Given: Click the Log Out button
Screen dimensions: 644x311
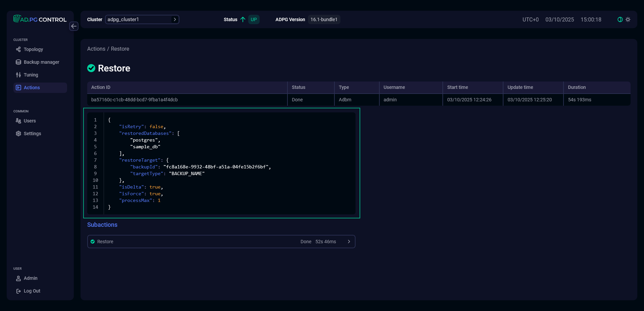Looking at the screenshot, I should [32, 291].
